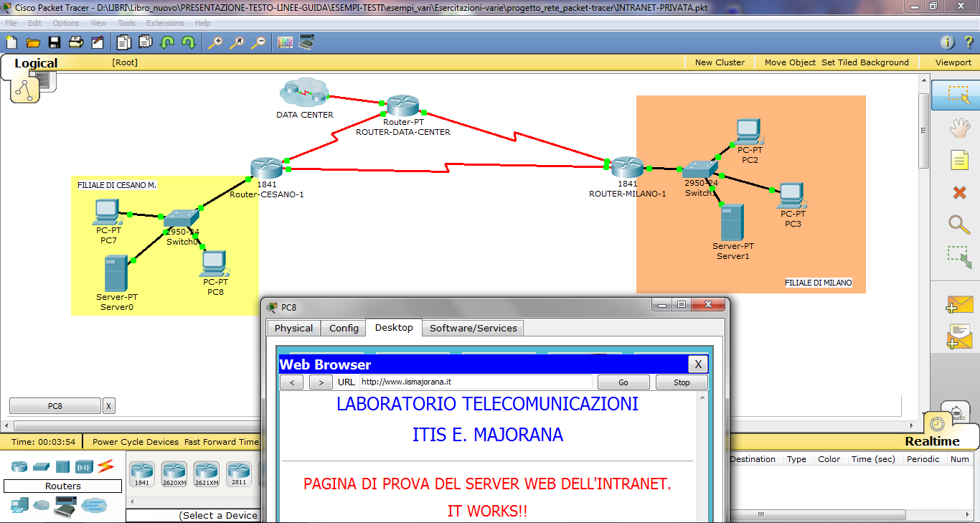Reset zoom with R magnifier
The width and height of the screenshot is (980, 523).
point(236,42)
